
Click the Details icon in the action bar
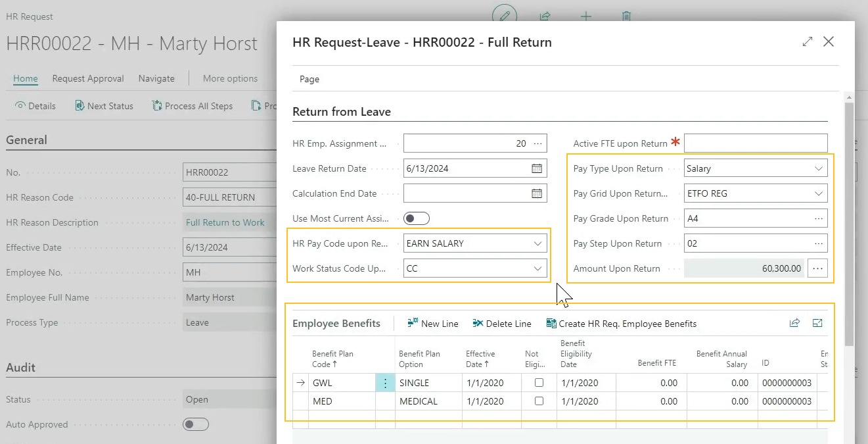click(35, 105)
